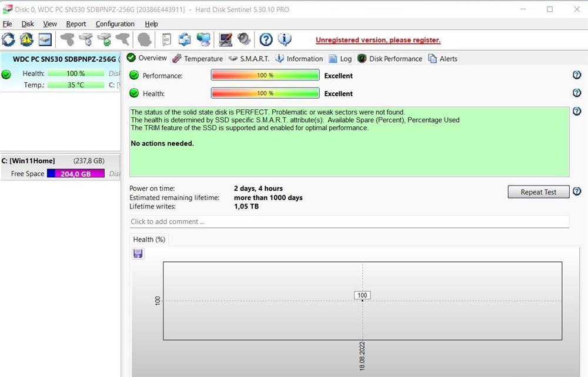Click the monitor with pen configuration icon
The width and height of the screenshot is (588, 377).
225,40
